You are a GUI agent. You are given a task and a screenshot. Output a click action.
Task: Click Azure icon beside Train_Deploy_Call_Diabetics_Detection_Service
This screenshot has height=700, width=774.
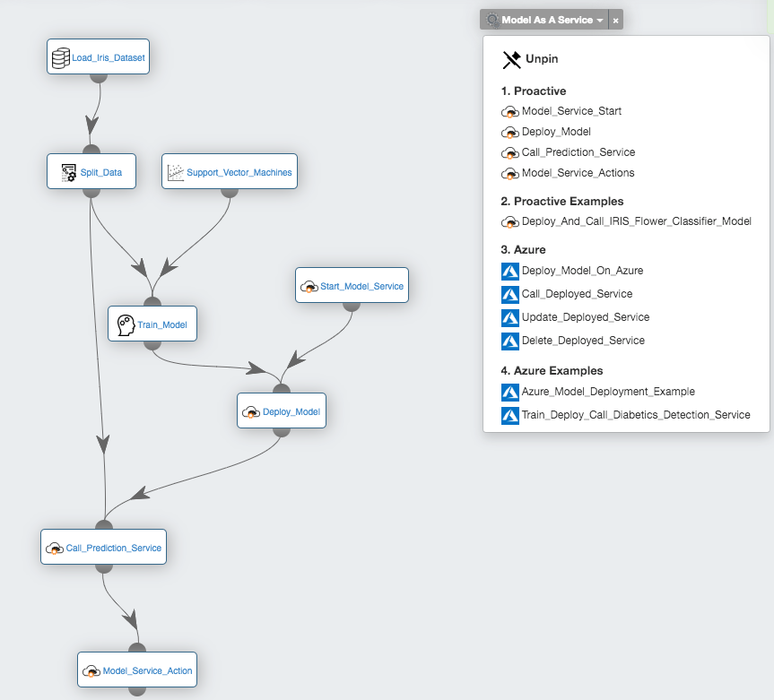pyautogui.click(x=510, y=415)
